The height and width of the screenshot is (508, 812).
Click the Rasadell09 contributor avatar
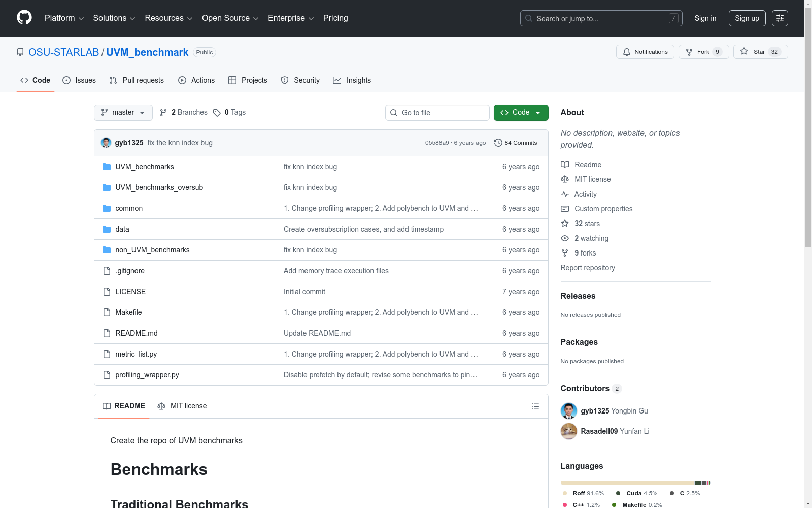(x=569, y=431)
